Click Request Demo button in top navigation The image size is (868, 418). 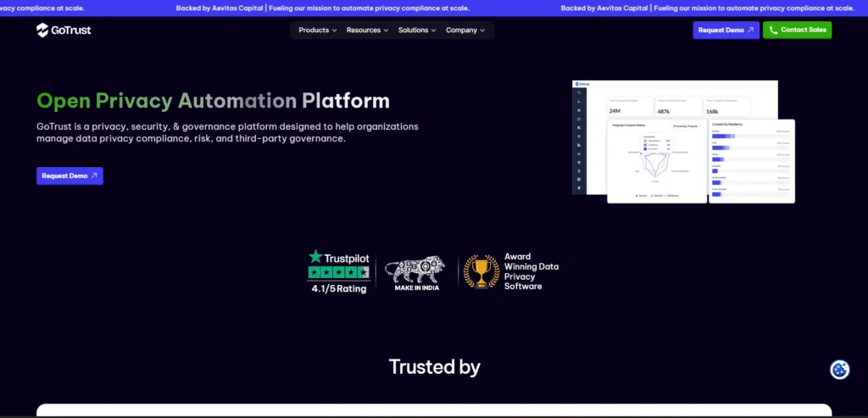click(x=726, y=30)
